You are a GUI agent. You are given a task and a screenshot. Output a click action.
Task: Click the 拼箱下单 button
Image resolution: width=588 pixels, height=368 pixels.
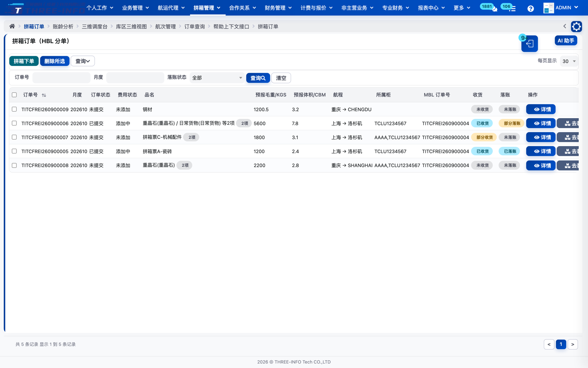click(x=24, y=61)
